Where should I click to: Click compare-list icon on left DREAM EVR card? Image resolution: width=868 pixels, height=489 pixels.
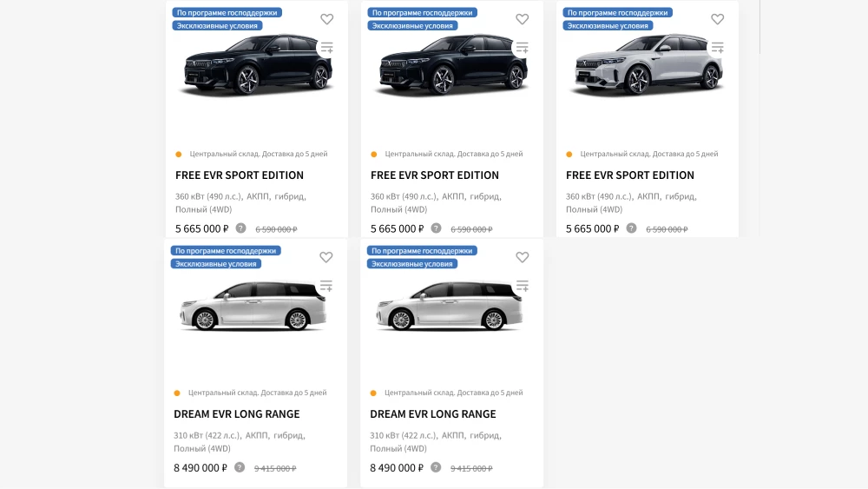(325, 286)
